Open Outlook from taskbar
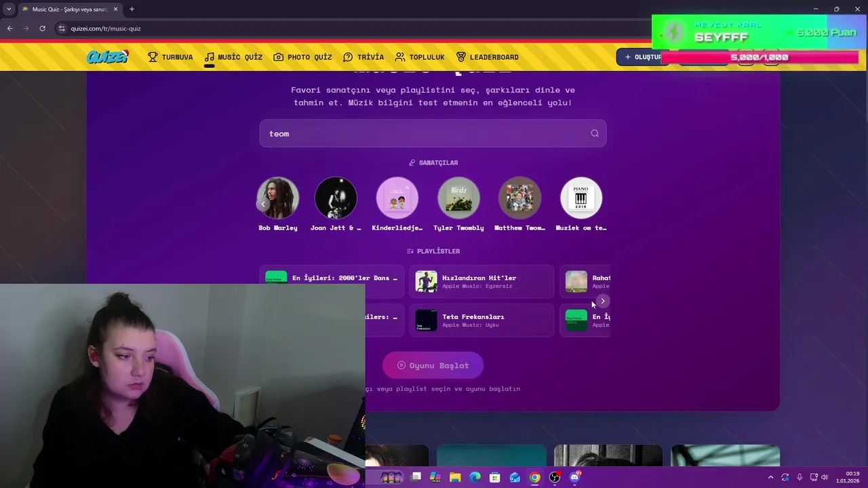868x488 pixels. 515,477
